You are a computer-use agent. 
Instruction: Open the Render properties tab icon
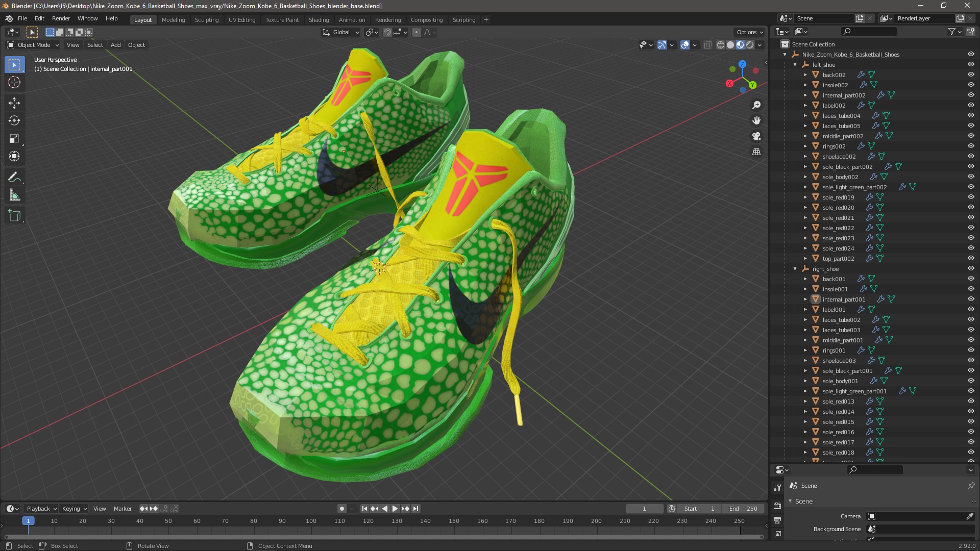[777, 506]
